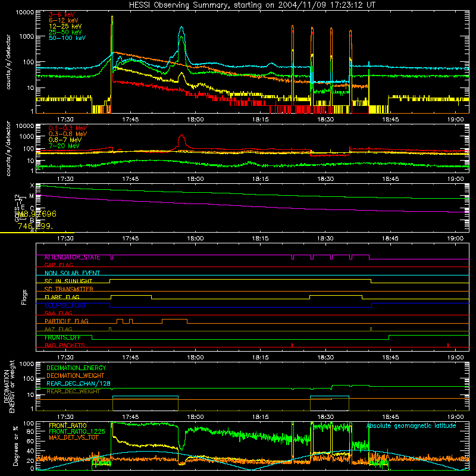Click the REAR_DEC_CHAN/128 legend label
Image resolution: width=476 pixels, height=476 pixels.
[x=79, y=384]
